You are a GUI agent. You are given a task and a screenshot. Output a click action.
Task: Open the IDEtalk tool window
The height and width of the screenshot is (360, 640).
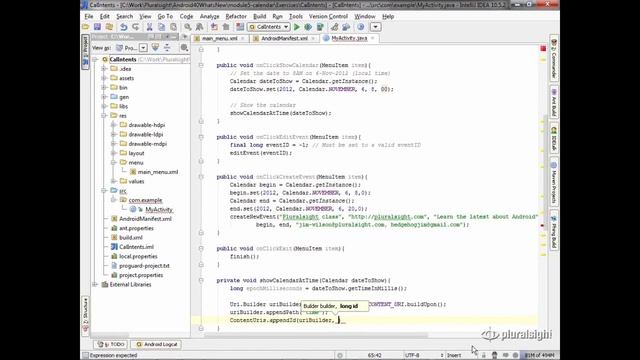click(x=554, y=139)
